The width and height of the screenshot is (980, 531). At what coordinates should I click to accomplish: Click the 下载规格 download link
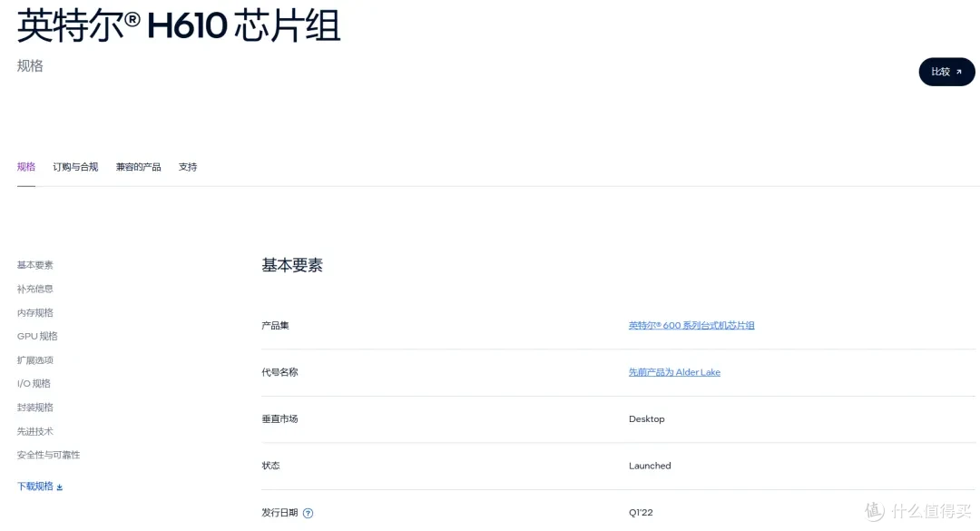(x=40, y=487)
